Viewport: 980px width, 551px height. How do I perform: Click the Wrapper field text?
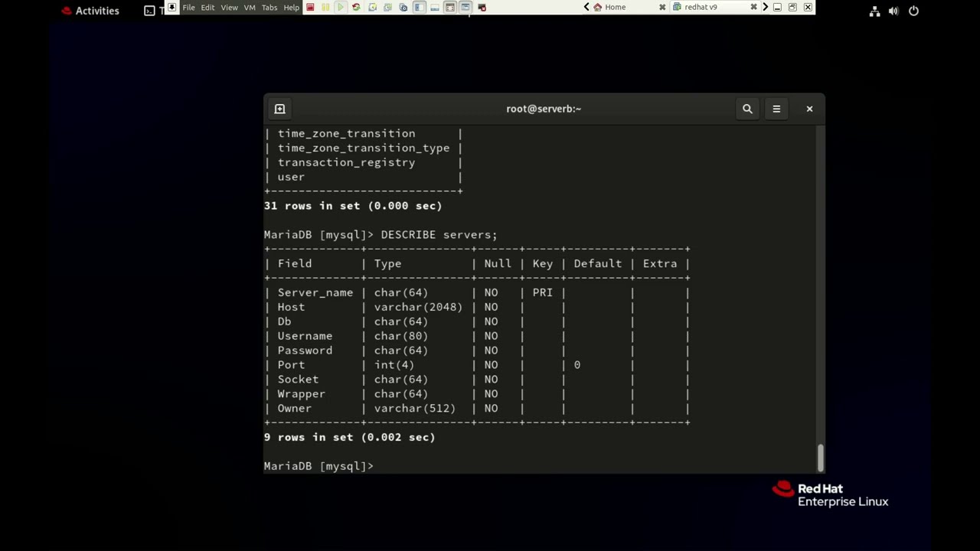pos(301,394)
